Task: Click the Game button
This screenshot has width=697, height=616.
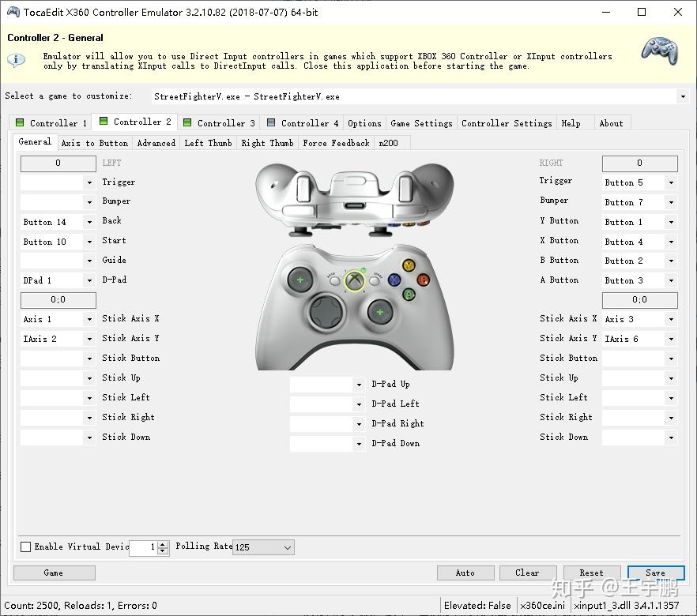Action: (55, 573)
